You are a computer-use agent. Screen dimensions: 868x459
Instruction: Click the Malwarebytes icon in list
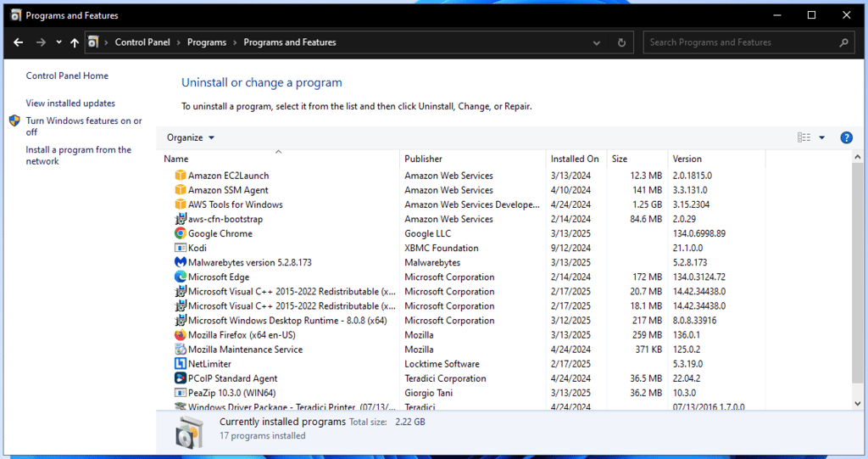[x=180, y=262]
